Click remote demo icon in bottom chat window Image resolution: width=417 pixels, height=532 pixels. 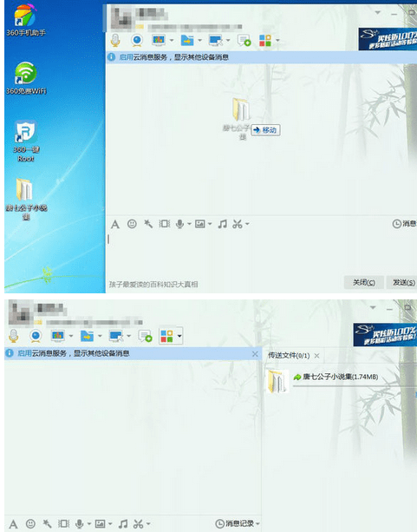(x=58, y=336)
